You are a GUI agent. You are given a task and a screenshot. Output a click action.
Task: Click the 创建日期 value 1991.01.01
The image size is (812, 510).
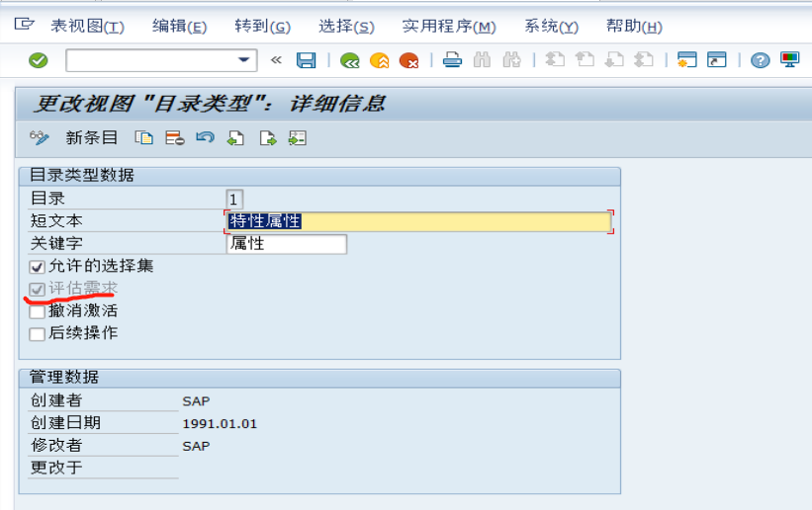pos(220,424)
